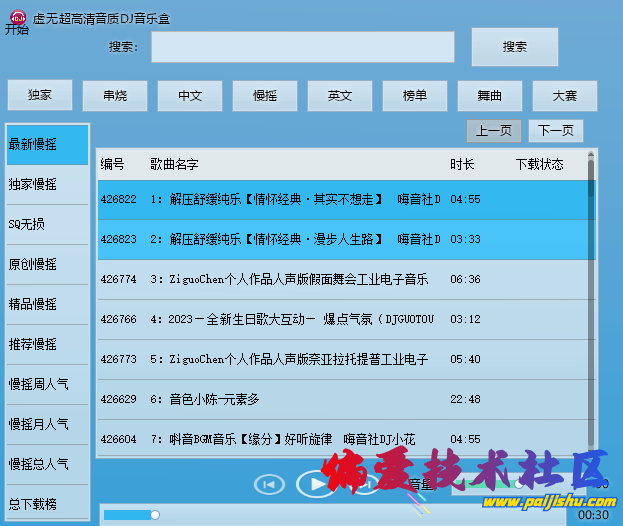The height and width of the screenshot is (526, 623).
Task: Click the 搜索 search button
Action: pos(514,47)
